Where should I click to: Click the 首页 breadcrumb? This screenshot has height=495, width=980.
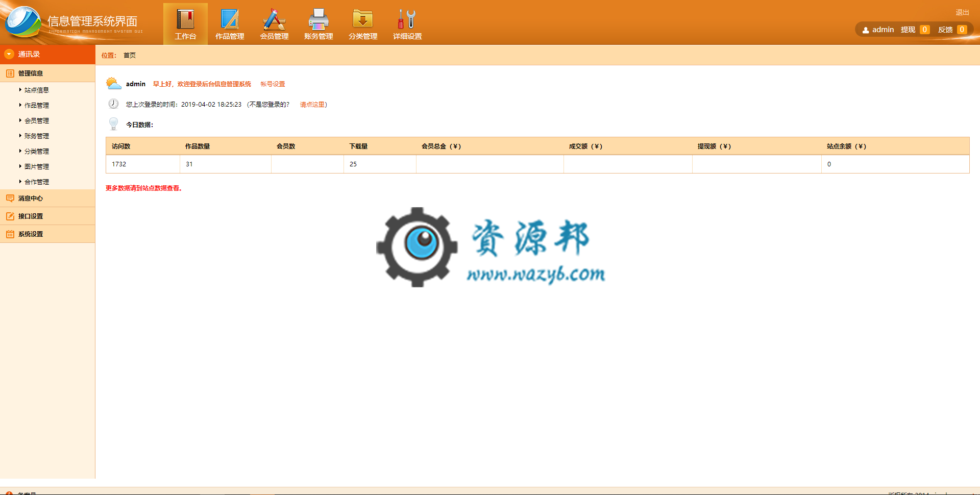(130, 55)
